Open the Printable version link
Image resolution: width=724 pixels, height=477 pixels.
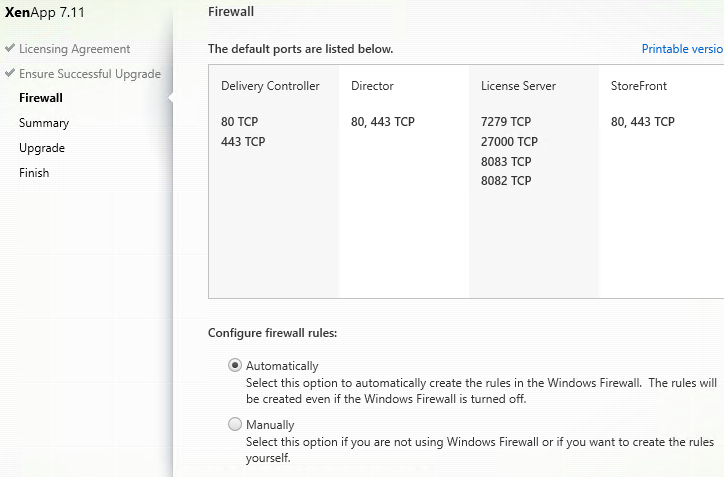coord(682,49)
